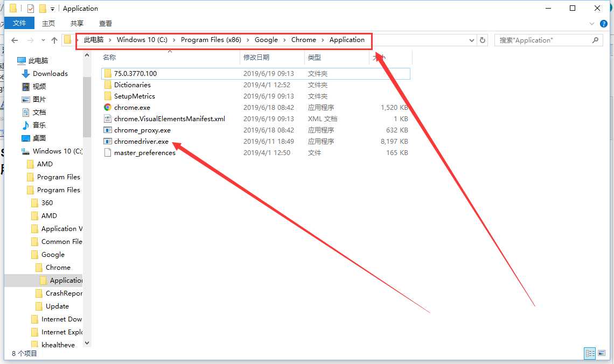The image size is (614, 364).
Task: Switch to large icons view
Action: pos(602,353)
